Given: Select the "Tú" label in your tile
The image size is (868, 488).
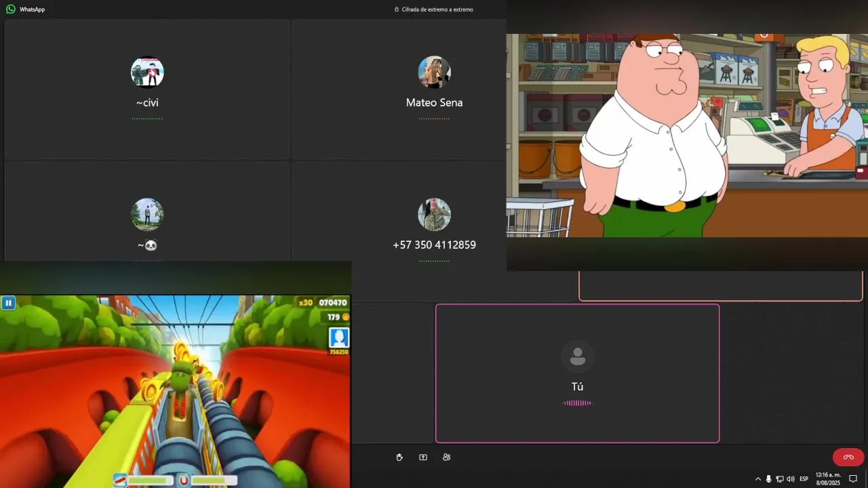Looking at the screenshot, I should tap(577, 386).
